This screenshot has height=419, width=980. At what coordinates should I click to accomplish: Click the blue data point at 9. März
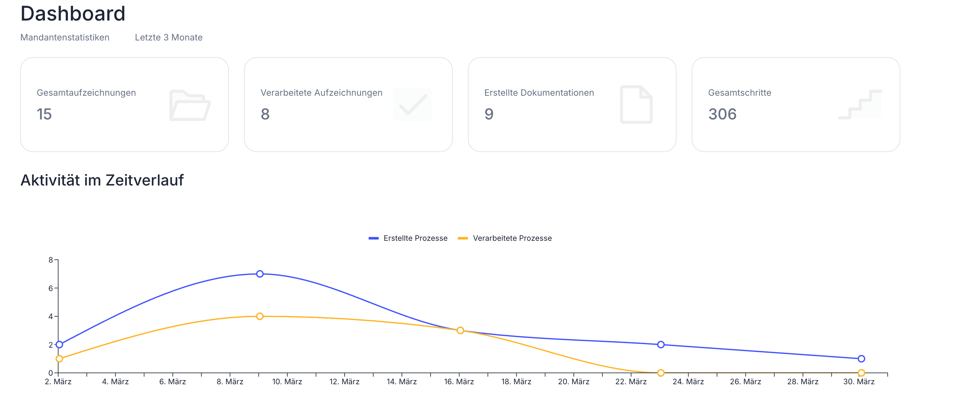260,274
